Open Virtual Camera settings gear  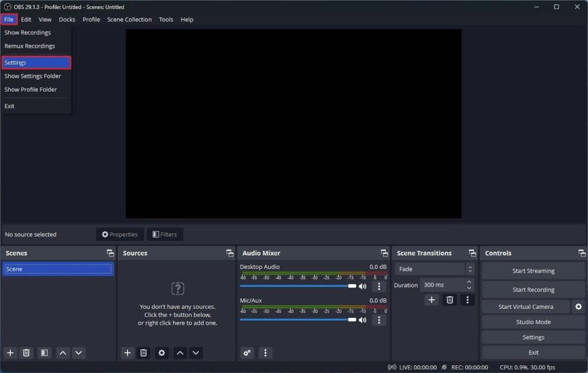578,306
